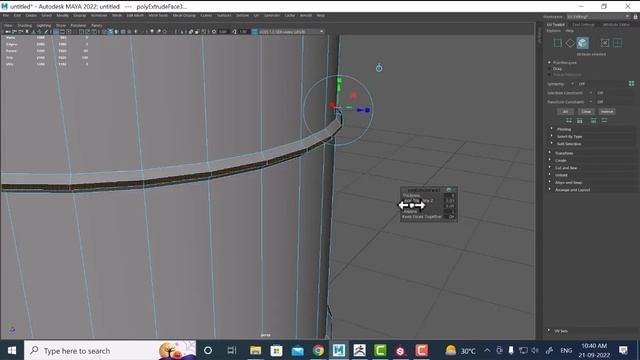Switch to UV Toolkit tab
640x360 pixels.
coord(556,25)
